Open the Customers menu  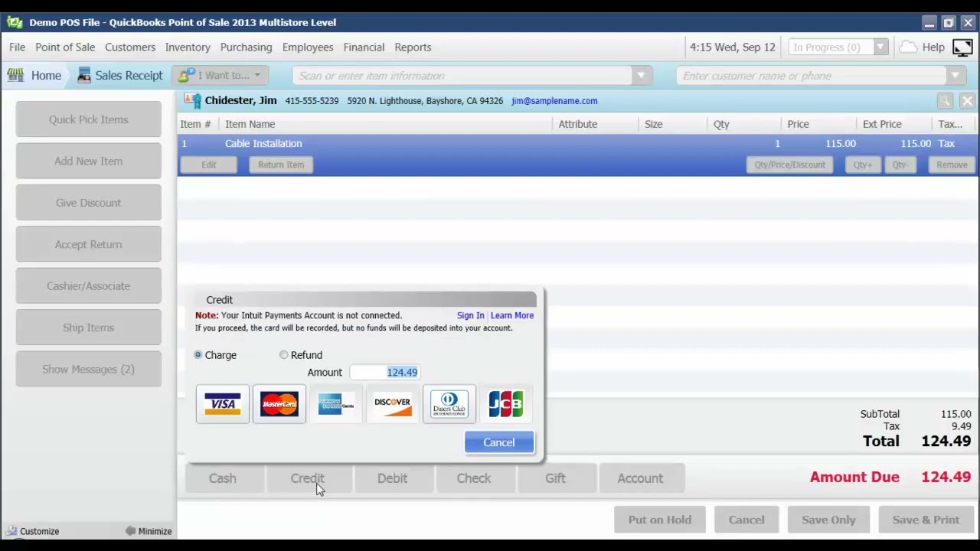(x=130, y=47)
